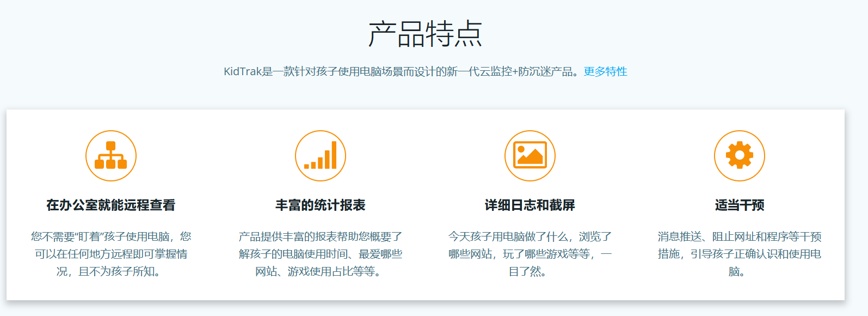Click the heading 丰富的统计报表
Image resolution: width=868 pixels, height=316 pixels.
321,205
